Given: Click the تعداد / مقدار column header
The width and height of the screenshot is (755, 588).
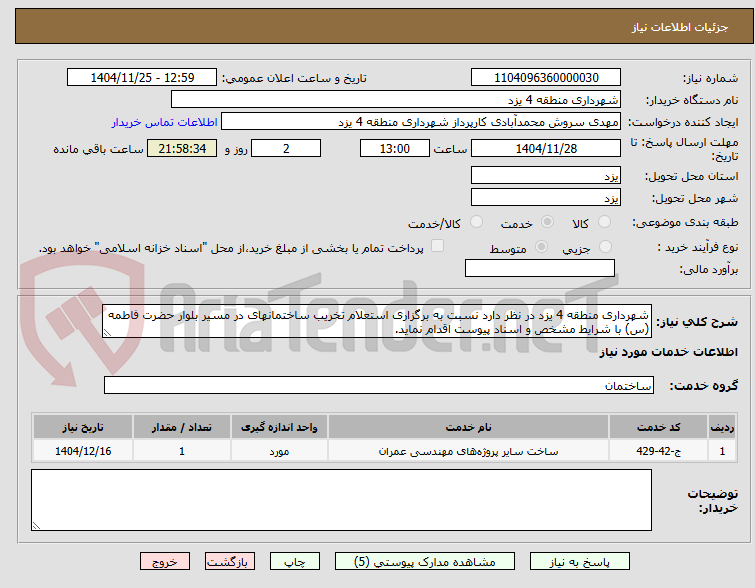Looking at the screenshot, I should [x=182, y=427].
